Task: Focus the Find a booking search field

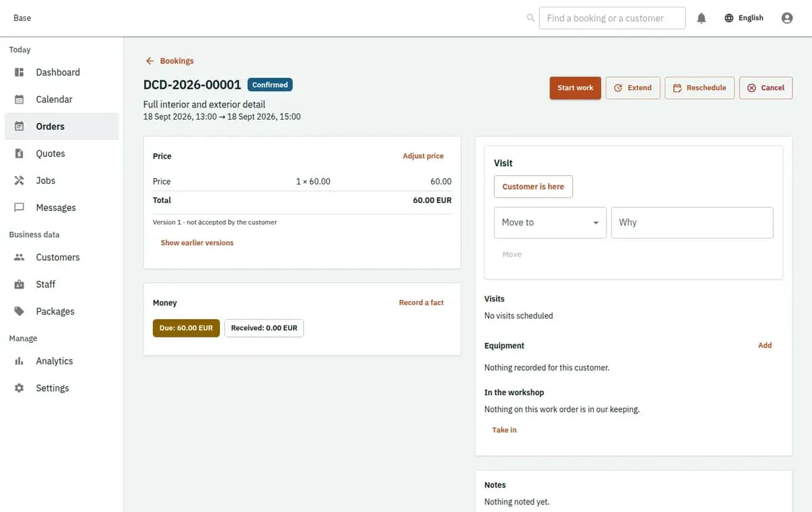Action: [612, 18]
